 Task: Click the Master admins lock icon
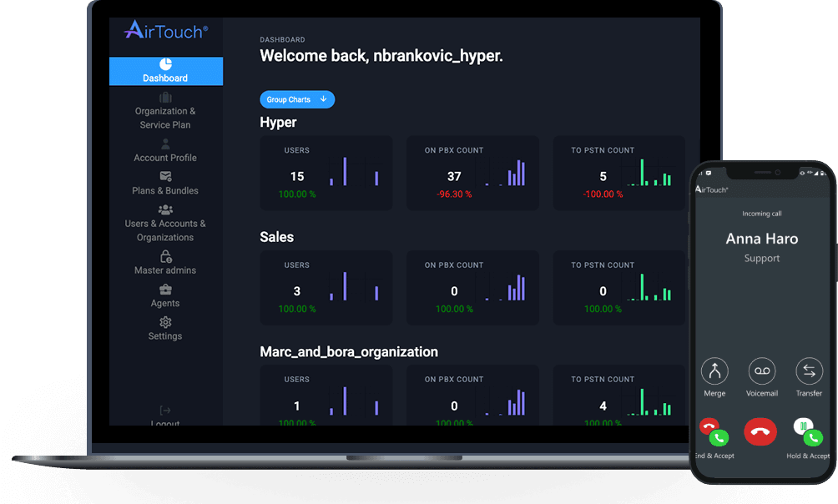164,256
